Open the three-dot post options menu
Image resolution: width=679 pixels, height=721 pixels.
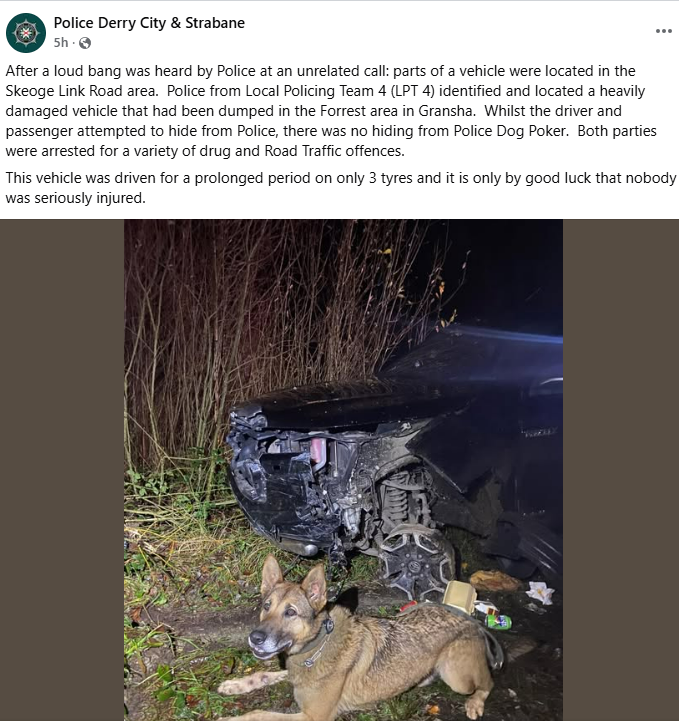pyautogui.click(x=663, y=31)
